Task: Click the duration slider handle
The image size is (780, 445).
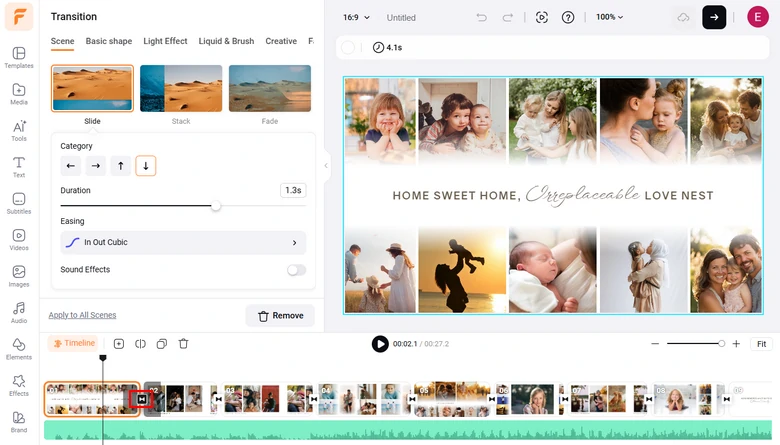Action: pos(215,206)
